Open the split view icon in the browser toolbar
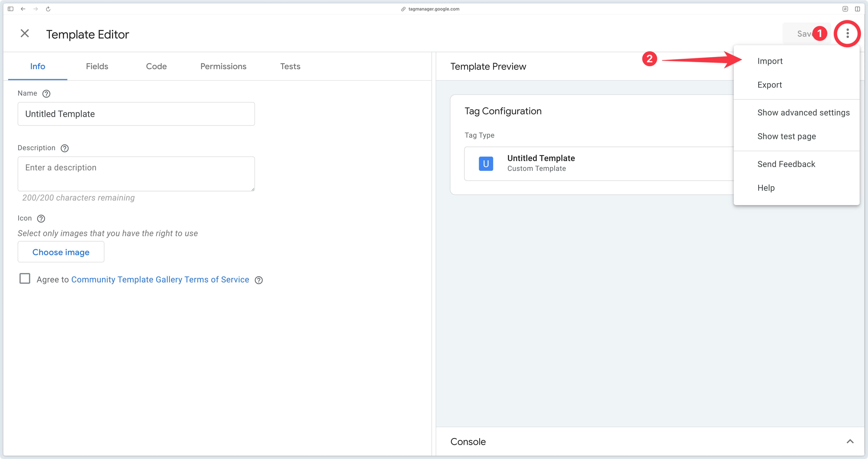This screenshot has height=459, width=868. point(857,9)
